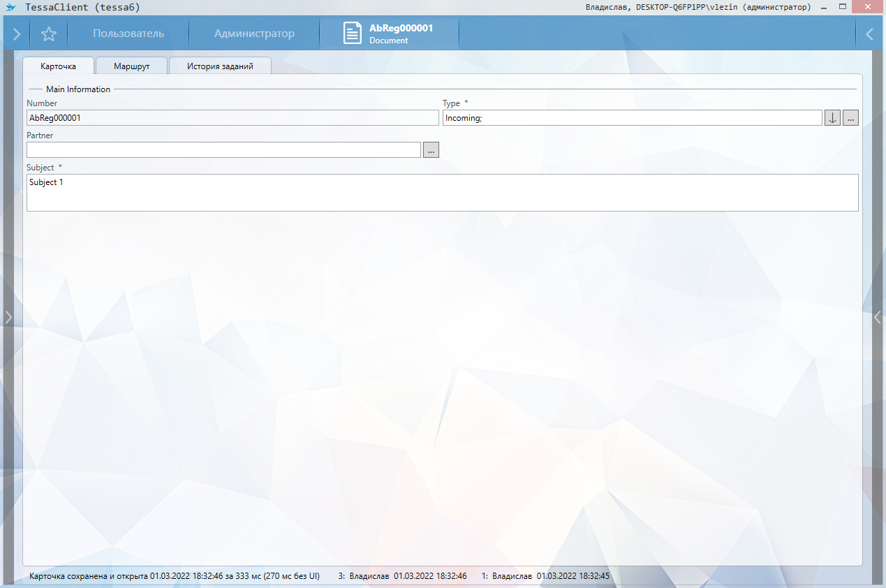
Task: Click the right-pointing chevron in the top header bar
Action: coord(17,34)
